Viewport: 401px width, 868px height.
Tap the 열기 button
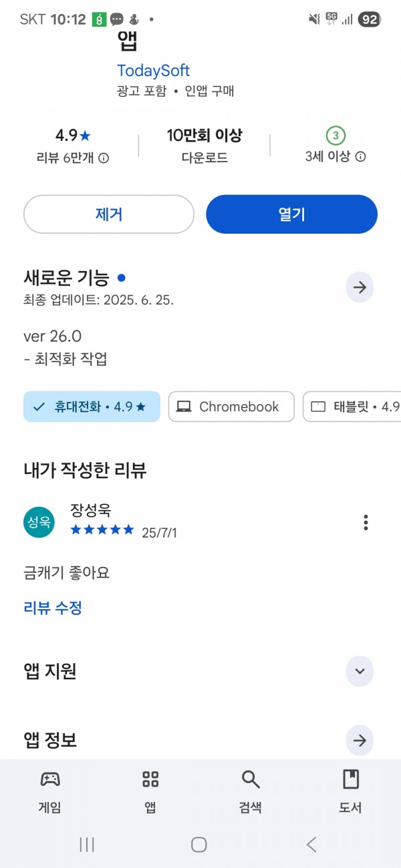point(291,214)
